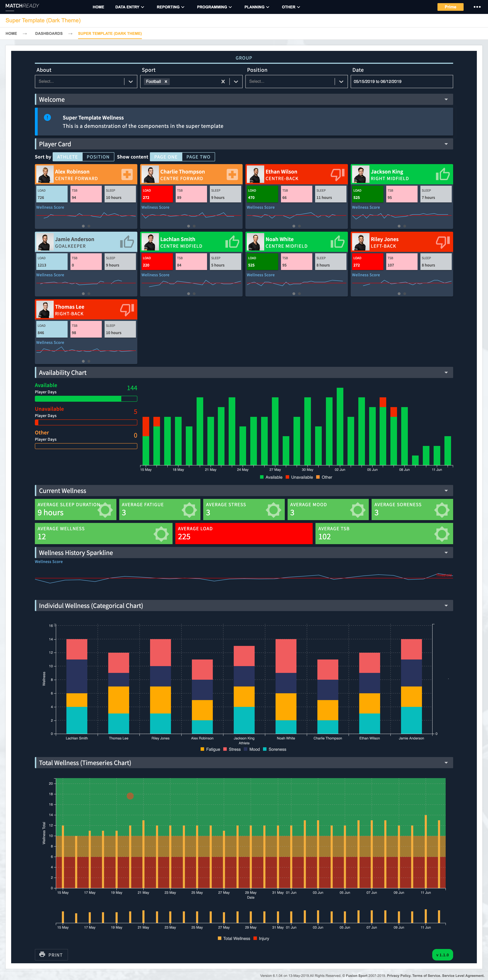Collapse the Availability Chart section
The image size is (488, 980).
[446, 372]
